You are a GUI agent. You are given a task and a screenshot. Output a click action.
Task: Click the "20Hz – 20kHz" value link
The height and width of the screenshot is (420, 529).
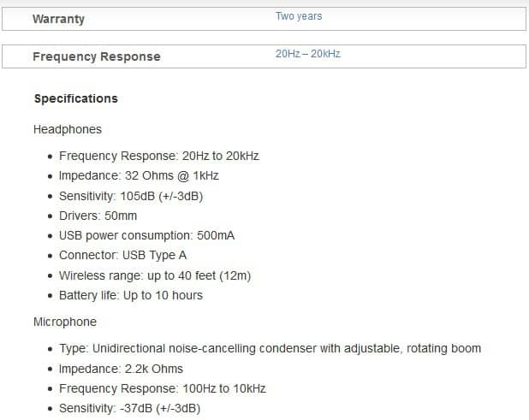point(307,54)
